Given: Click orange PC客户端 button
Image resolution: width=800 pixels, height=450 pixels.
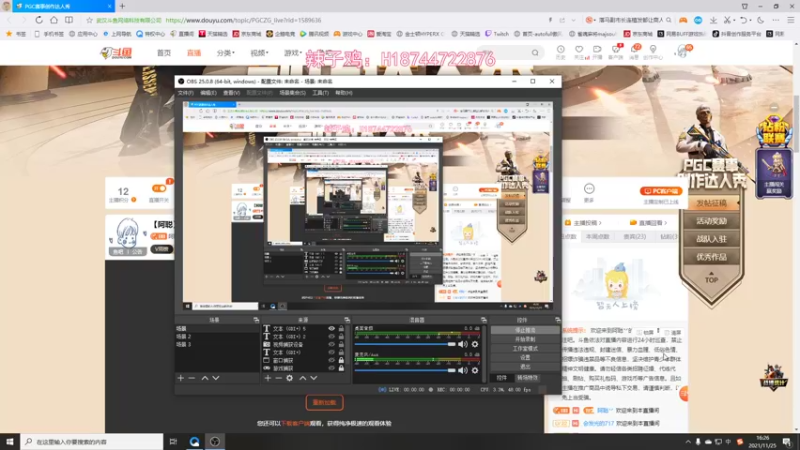Looking at the screenshot, I should 661,191.
